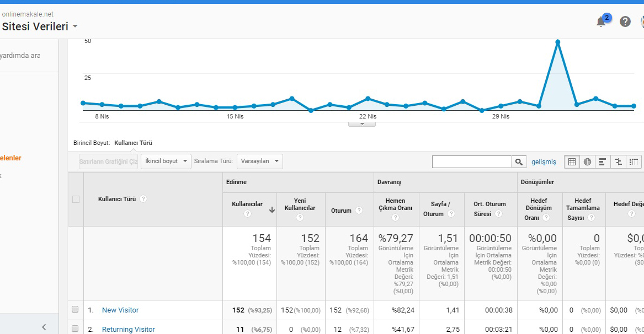
Task: Sort by the Oturum column header
Action: coord(341,211)
